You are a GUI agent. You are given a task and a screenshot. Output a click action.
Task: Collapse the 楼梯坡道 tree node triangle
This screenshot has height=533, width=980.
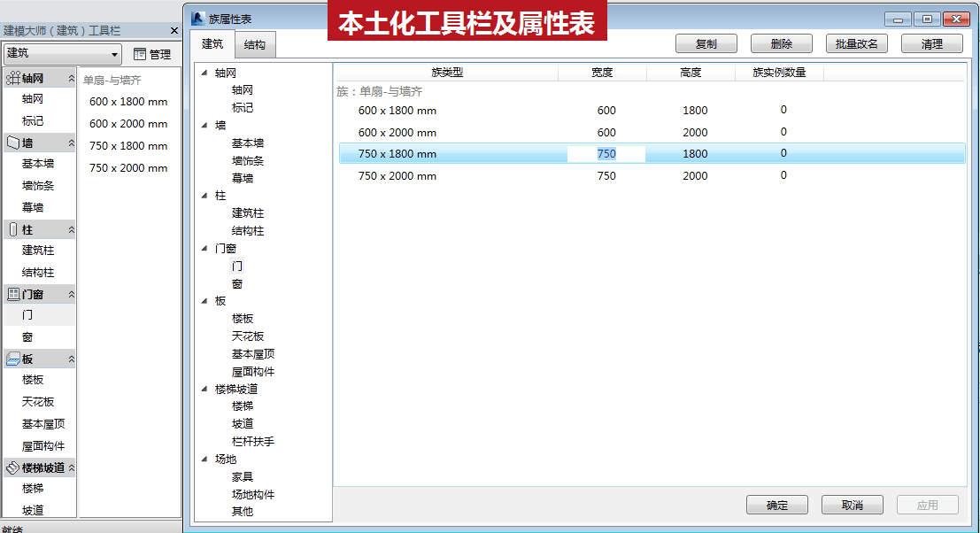coord(204,389)
